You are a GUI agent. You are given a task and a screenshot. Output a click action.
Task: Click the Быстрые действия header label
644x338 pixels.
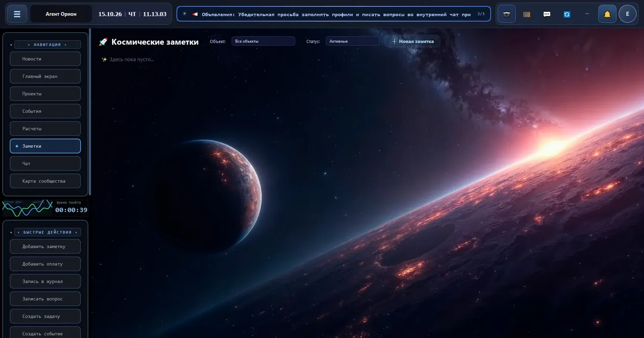pyautogui.click(x=47, y=232)
